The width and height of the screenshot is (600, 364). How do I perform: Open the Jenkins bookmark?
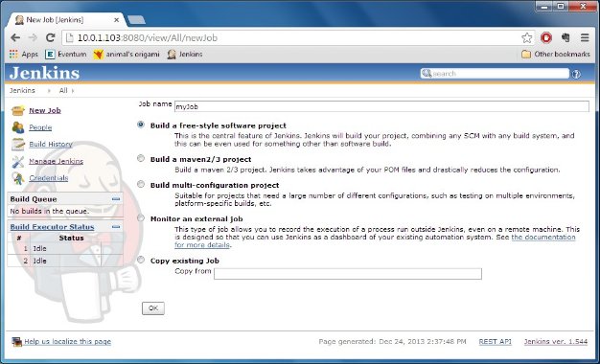tap(185, 55)
